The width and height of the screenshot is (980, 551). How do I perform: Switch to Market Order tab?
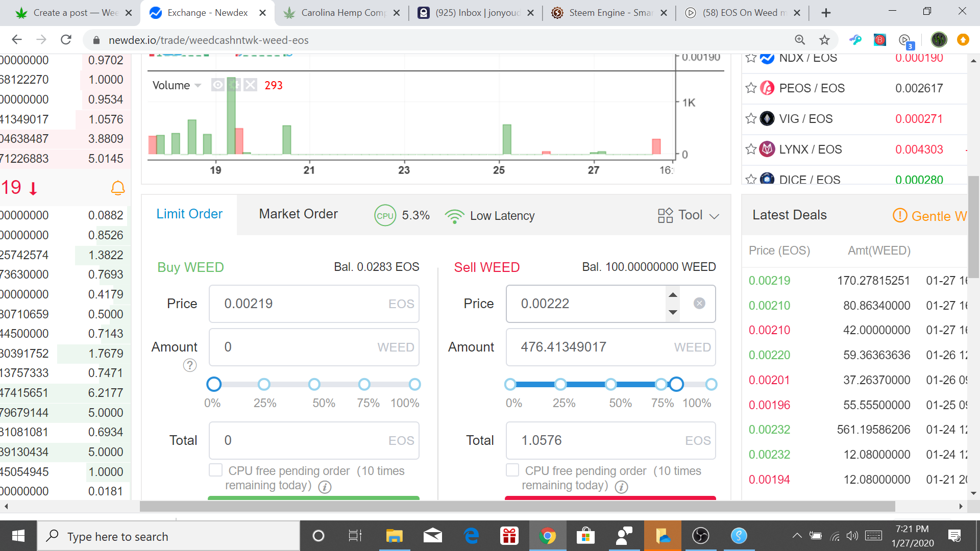click(x=299, y=214)
